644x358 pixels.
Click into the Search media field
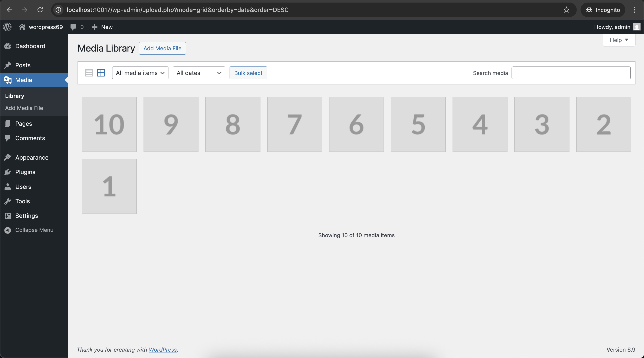[571, 73]
